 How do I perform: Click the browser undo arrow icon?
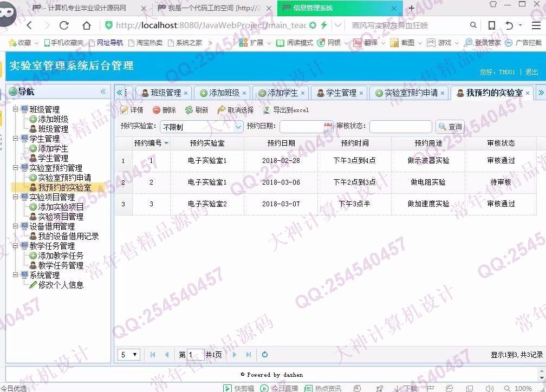(x=509, y=25)
